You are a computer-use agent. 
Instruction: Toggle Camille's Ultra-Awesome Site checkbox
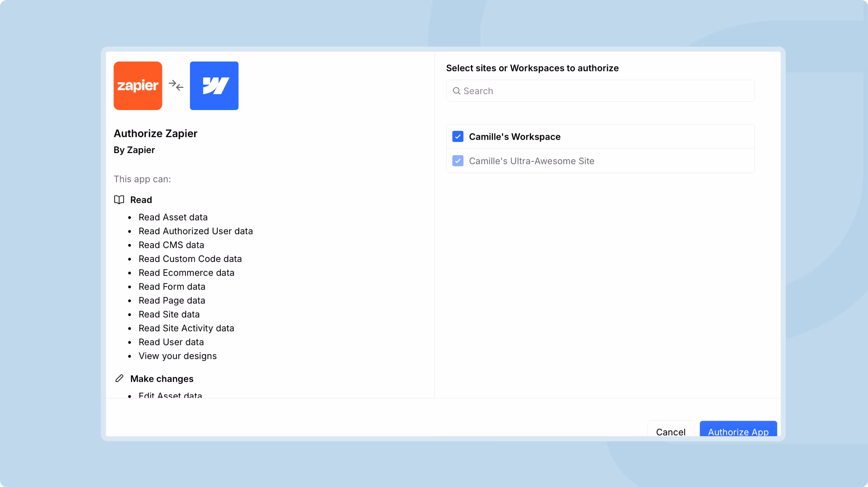pyautogui.click(x=458, y=161)
